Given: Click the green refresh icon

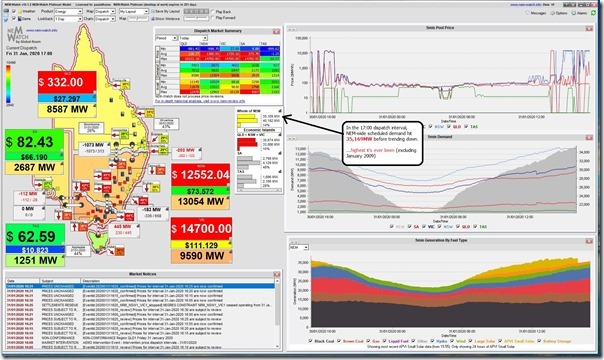Looking at the screenshot, I should (x=594, y=13).
